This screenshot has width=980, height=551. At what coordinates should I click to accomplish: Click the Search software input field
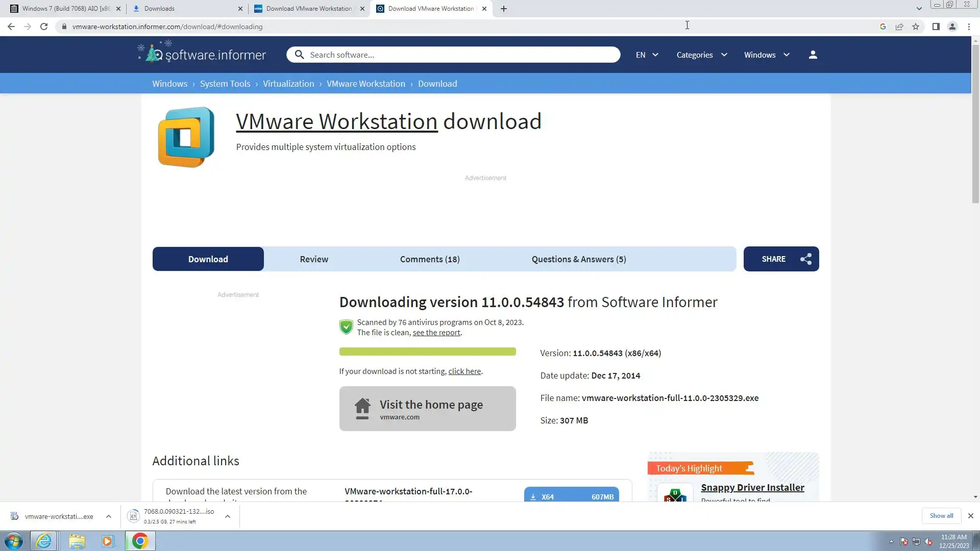click(x=459, y=55)
